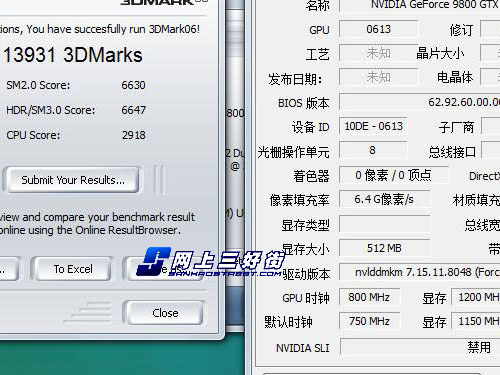Select the 1150 MHz default memory field
Image resolution: width=500 pixels, height=375 pixels.
(x=476, y=321)
